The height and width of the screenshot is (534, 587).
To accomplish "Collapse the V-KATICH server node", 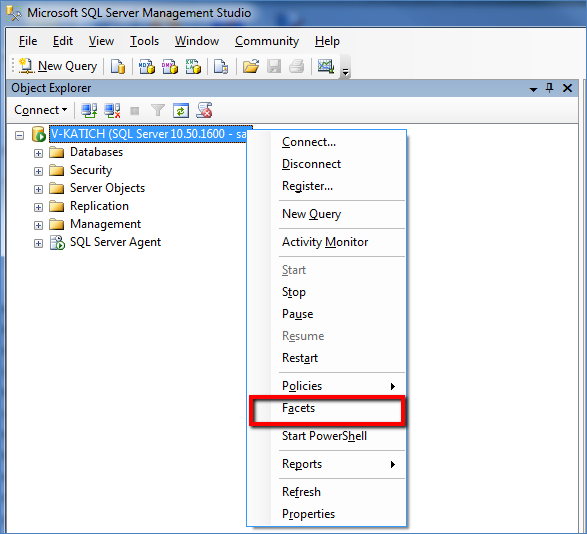I will 19,135.
